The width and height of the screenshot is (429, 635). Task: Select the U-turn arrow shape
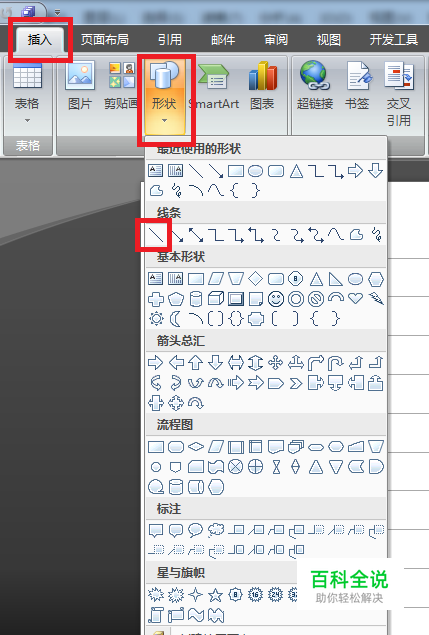336,362
